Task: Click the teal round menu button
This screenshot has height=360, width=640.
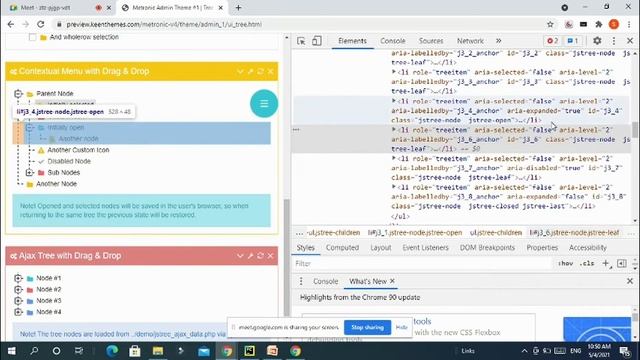Action: pos(264,104)
